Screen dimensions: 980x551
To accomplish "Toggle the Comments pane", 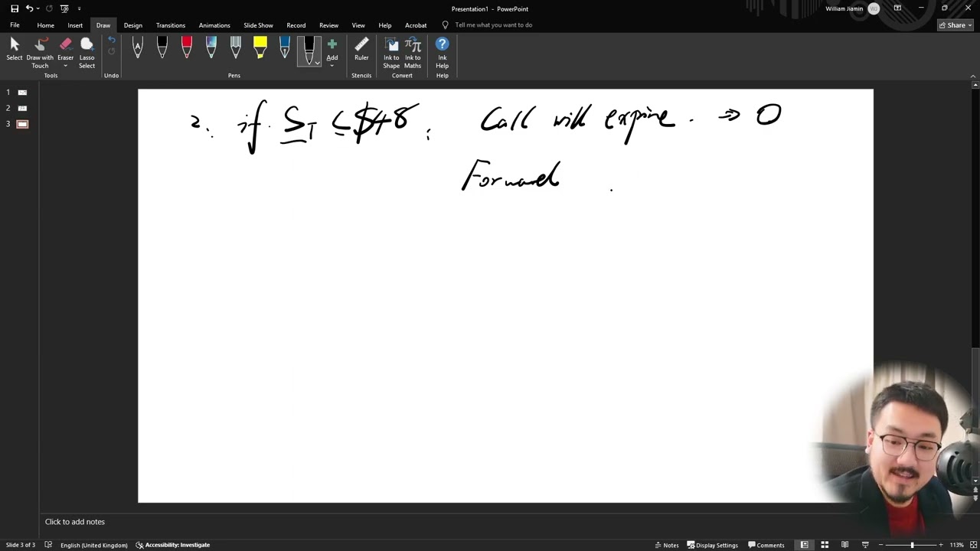I will [x=766, y=545].
